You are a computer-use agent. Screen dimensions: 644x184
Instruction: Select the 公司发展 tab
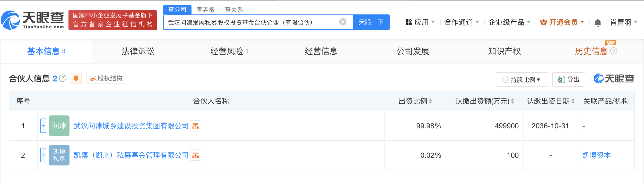click(x=413, y=51)
